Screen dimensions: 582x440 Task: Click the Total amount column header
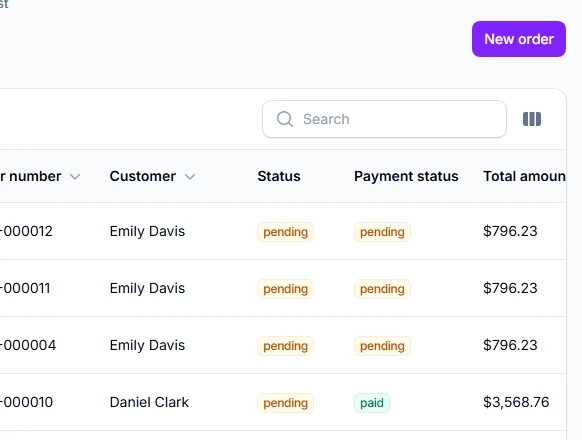[524, 176]
